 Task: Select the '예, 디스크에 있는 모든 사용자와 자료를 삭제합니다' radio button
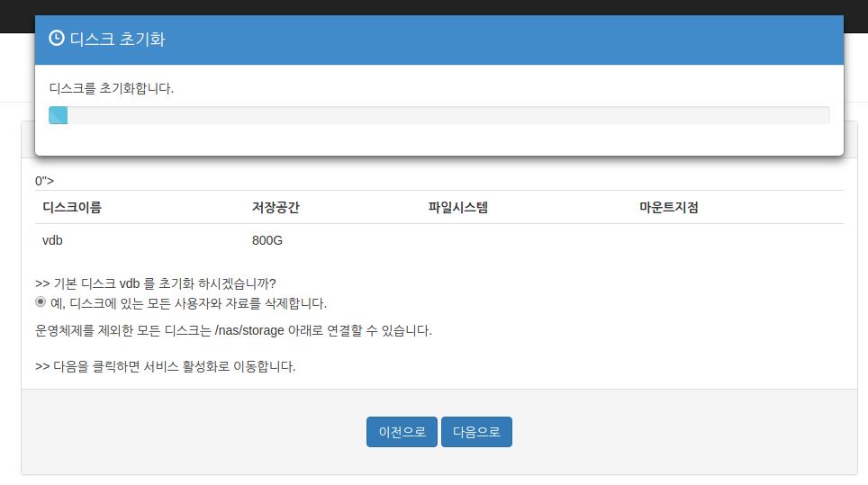tap(41, 302)
